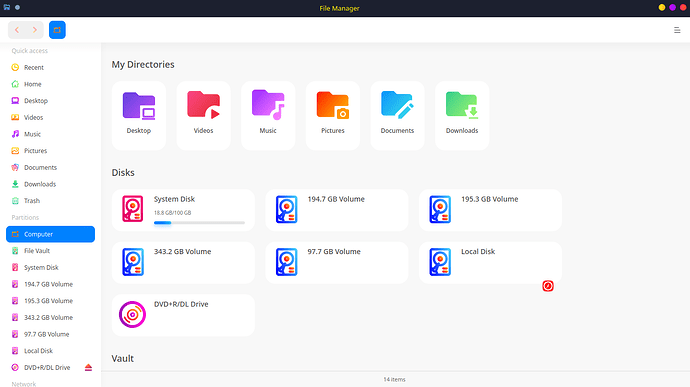Click the 343.2 GB Volume disk icon
This screenshot has height=387, width=690.
click(x=133, y=262)
